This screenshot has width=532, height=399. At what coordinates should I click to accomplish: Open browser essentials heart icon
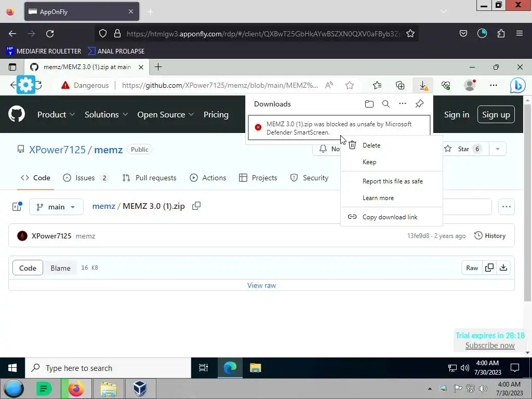[446, 86]
